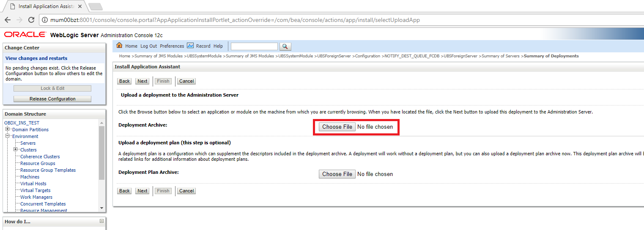Click Summary of Servers breadcrumb

(501, 56)
